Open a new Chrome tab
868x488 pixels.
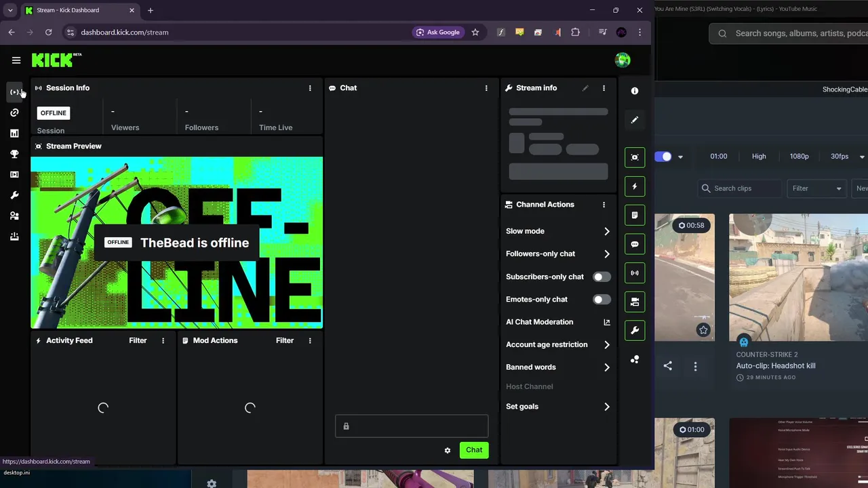(x=151, y=10)
